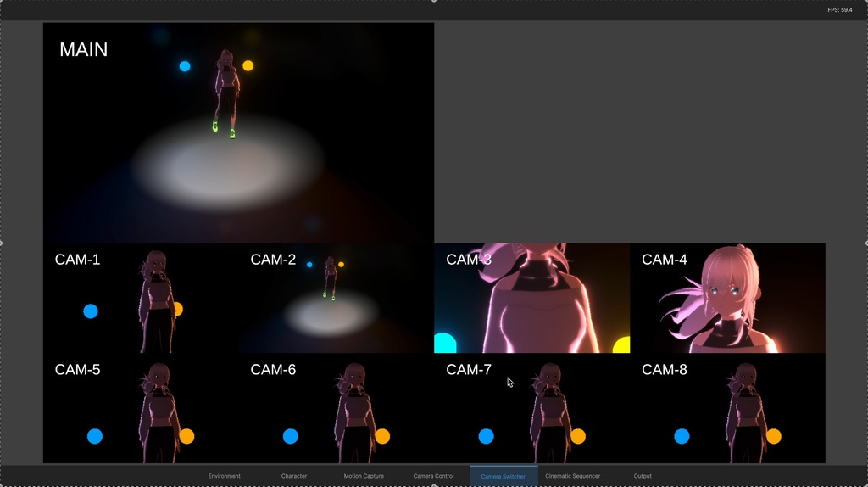This screenshot has height=487, width=868.
Task: Pick the CAM-8 camera preview
Action: click(x=727, y=408)
